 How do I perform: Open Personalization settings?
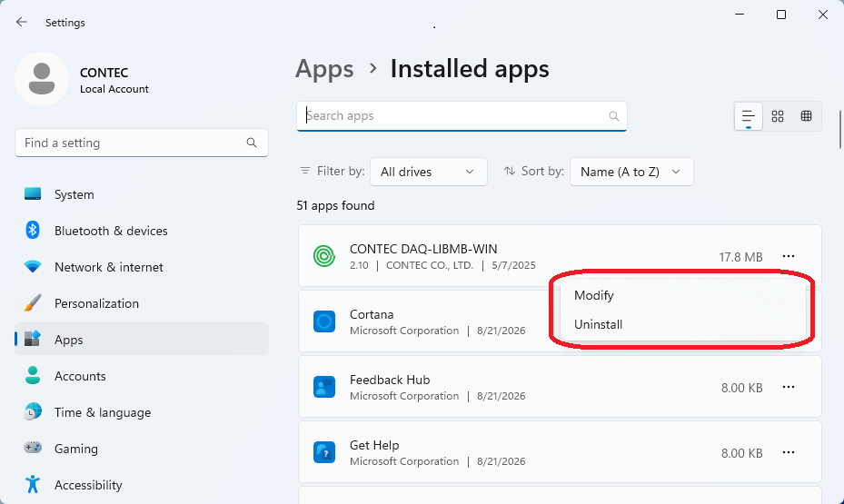(x=142, y=303)
